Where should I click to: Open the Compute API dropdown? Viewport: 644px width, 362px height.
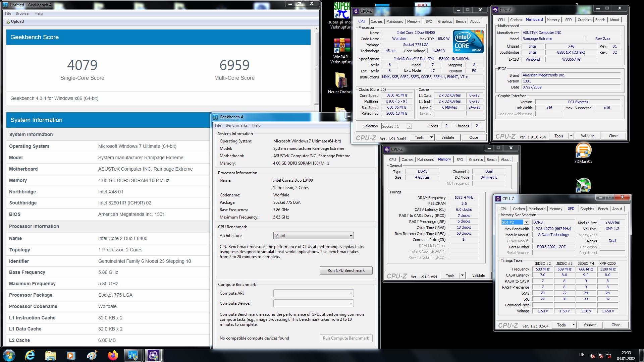coord(313,293)
